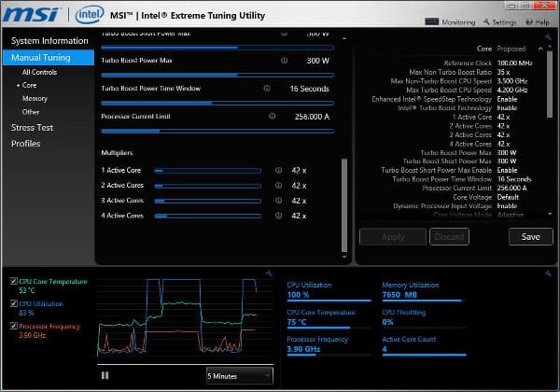Viewport: 560px width, 392px height.
Task: Click the 75 °C core temperature readout
Action: coord(297,322)
